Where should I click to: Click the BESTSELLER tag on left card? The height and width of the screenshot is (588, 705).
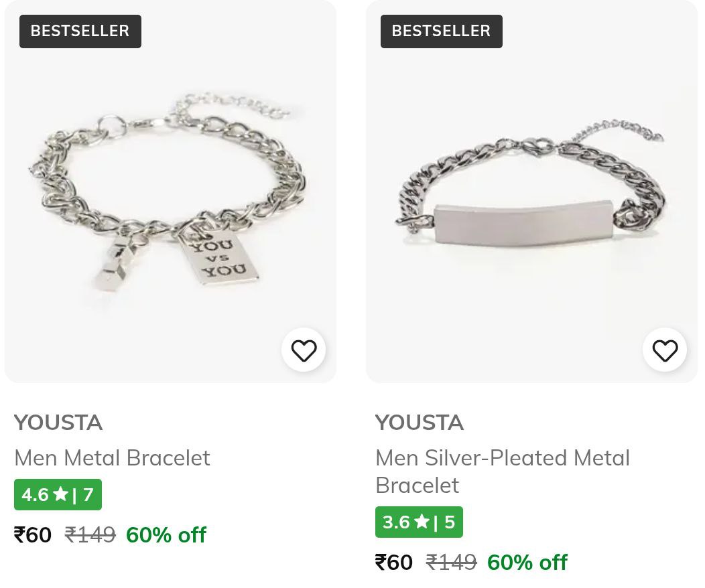coord(80,31)
